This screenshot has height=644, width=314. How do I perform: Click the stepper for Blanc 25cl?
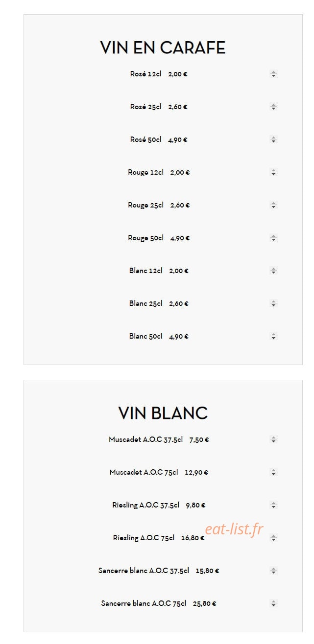[274, 303]
